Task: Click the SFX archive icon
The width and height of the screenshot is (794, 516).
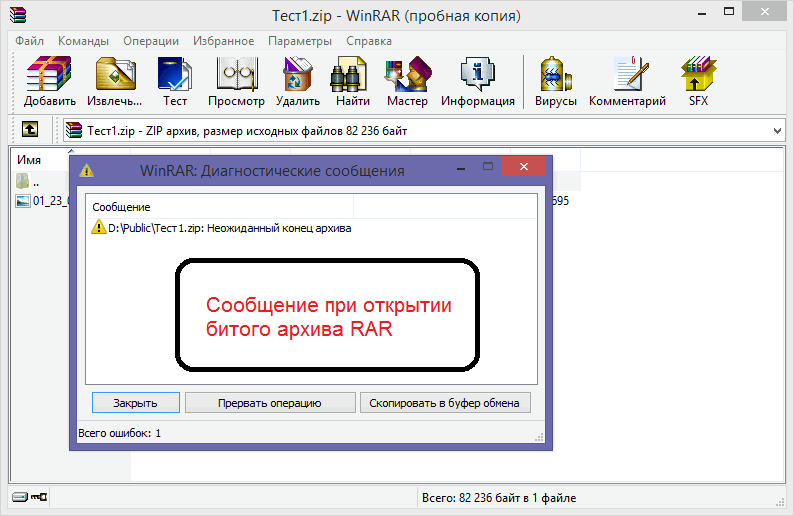Action: point(698,82)
